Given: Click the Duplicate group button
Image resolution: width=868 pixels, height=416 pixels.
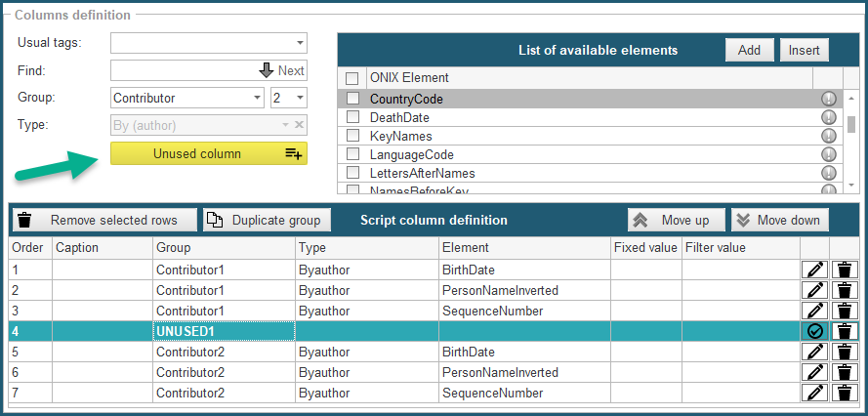Looking at the screenshot, I should click(x=267, y=220).
